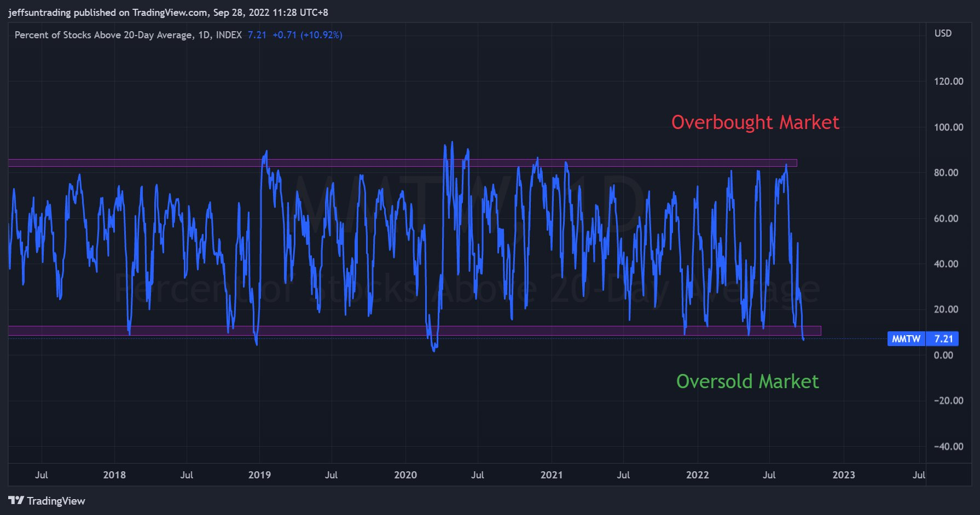Click the 2018 label on time axis
The height and width of the screenshot is (515, 980).
pos(114,475)
